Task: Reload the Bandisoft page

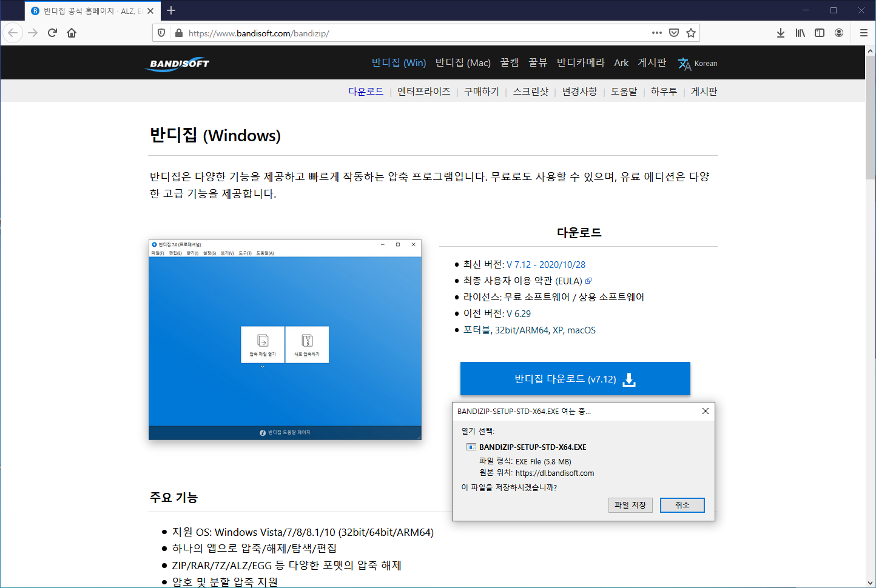Action: pos(52,33)
